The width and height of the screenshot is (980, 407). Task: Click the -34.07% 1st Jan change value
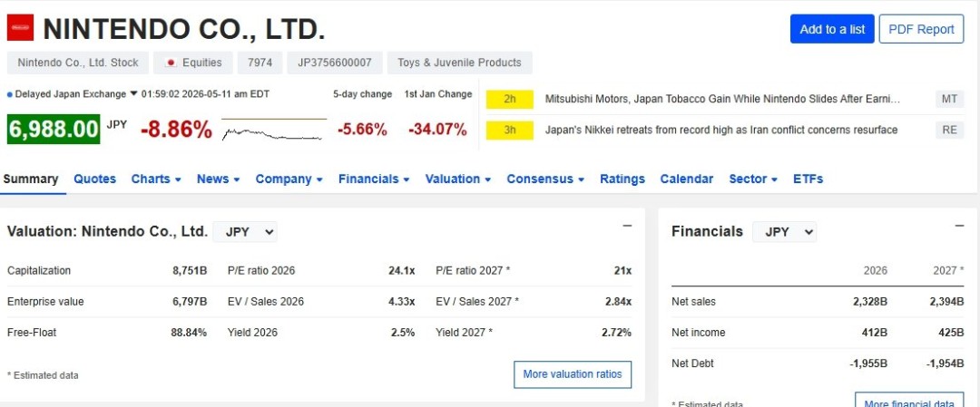pos(437,130)
